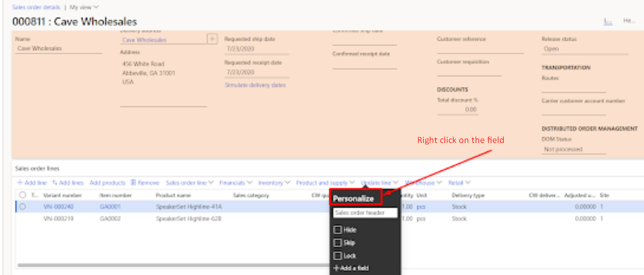Toggle the select-all circle in grid header

tap(22, 195)
